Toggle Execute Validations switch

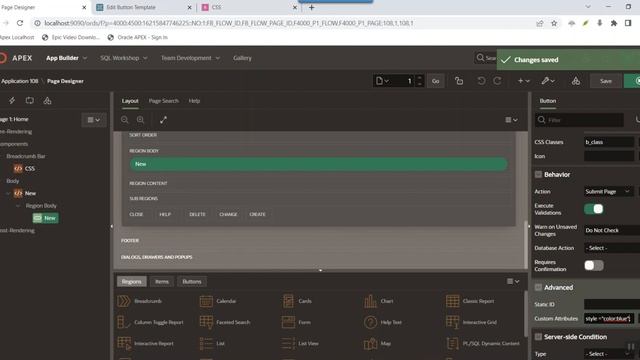[593, 209]
